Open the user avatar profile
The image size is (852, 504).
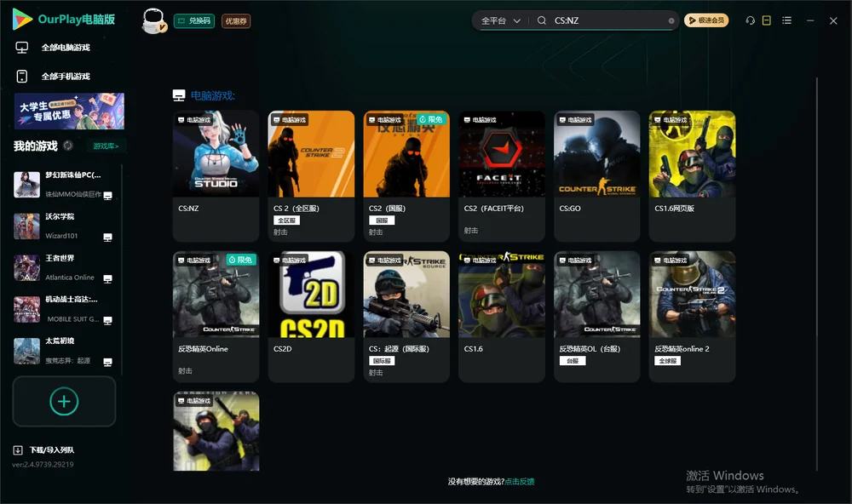[153, 20]
